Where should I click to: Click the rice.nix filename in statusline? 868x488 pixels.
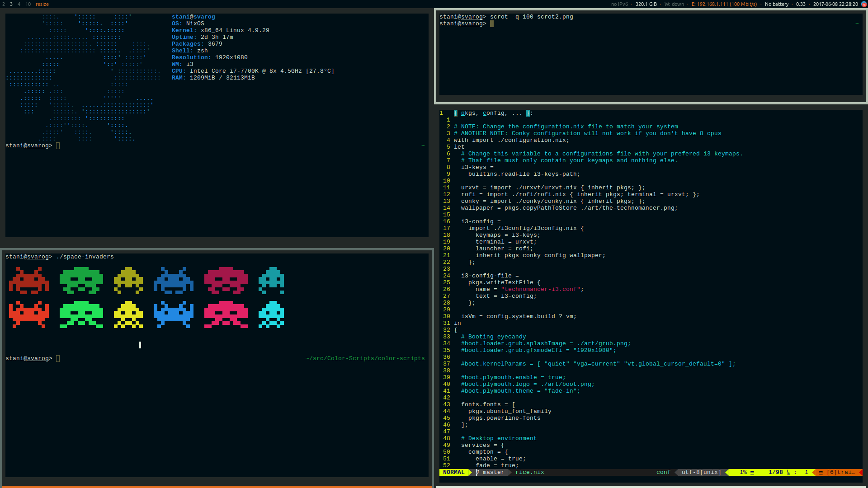point(529,472)
